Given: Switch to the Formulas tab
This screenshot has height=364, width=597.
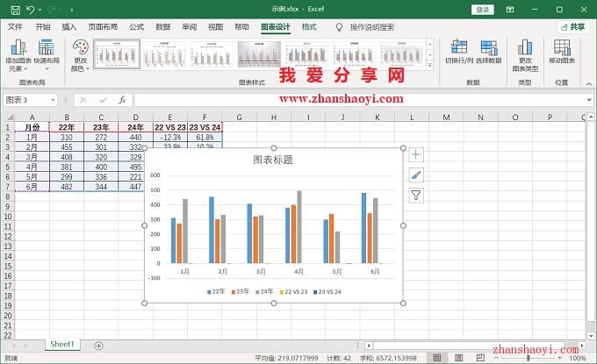Looking at the screenshot, I should point(136,27).
